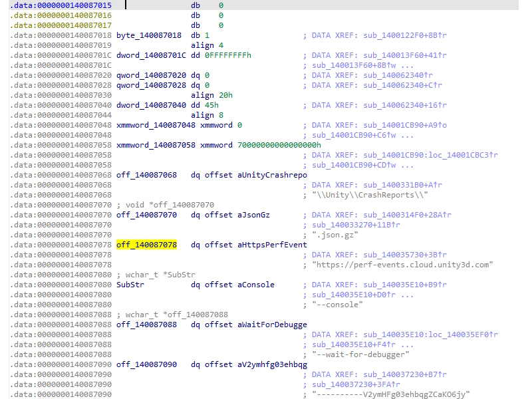Click the SubStr variable name

[x=130, y=285]
